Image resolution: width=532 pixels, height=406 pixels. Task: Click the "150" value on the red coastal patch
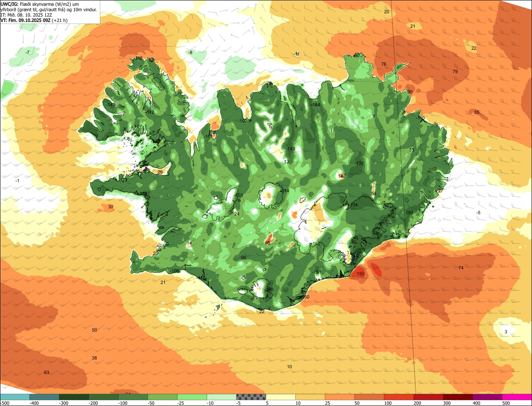pos(360,274)
